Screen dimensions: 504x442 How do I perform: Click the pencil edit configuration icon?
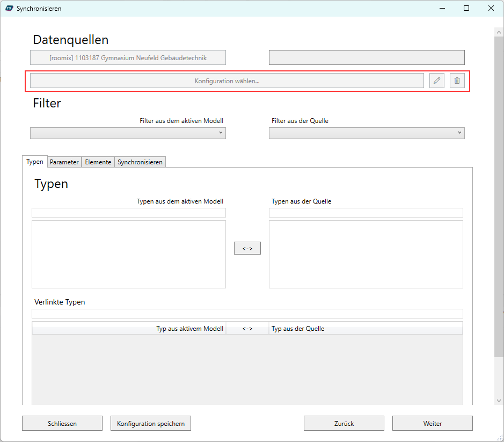coord(437,81)
